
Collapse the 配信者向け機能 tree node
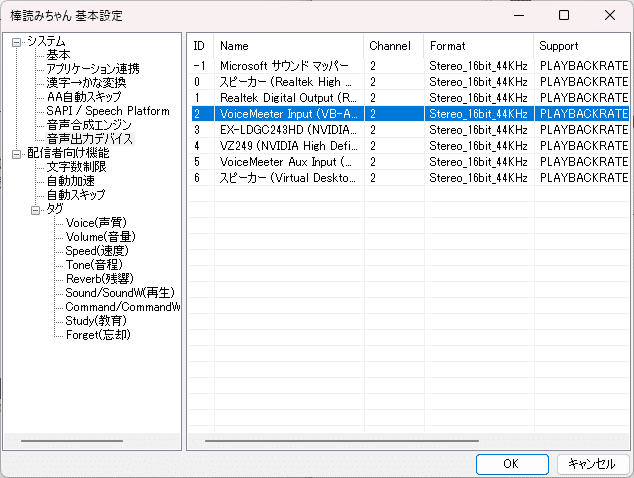point(16,154)
